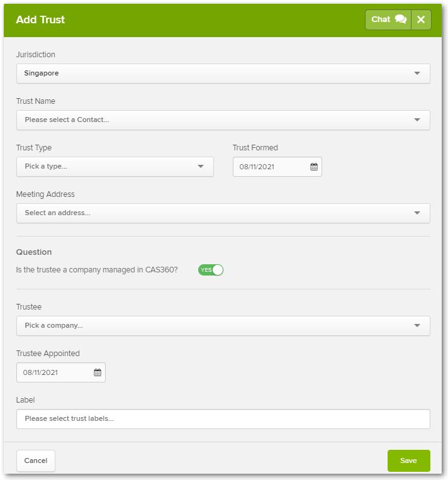Click the Singapore jurisdiction value

point(42,73)
